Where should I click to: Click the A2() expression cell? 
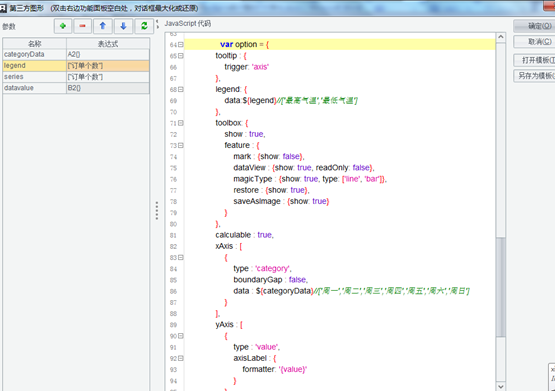point(108,55)
